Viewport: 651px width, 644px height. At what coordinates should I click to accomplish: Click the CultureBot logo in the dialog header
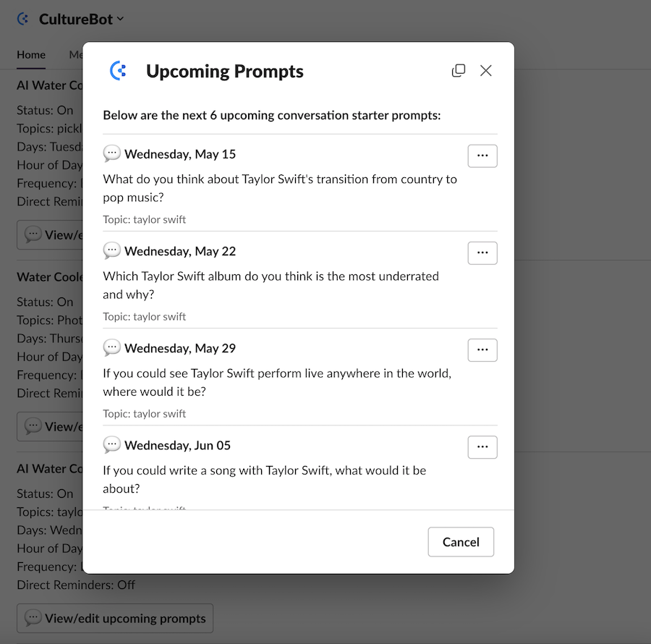(118, 71)
